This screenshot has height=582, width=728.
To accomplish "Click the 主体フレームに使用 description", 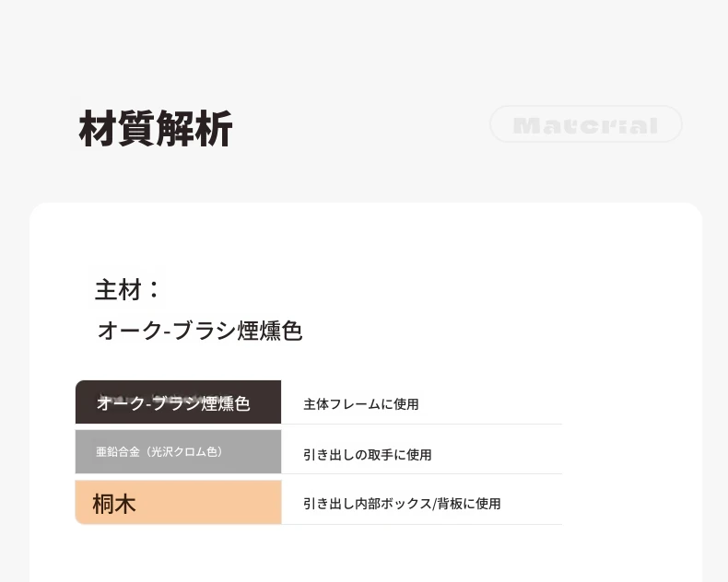I will 360,404.
